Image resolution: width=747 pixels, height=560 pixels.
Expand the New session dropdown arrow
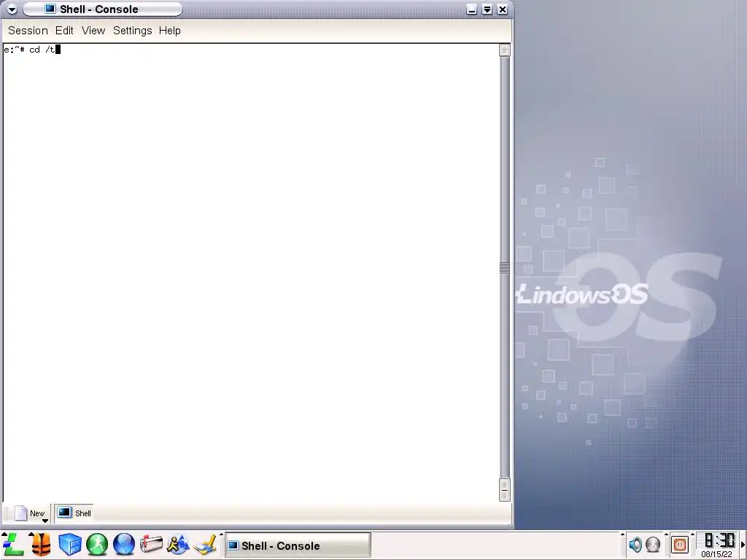click(x=45, y=521)
